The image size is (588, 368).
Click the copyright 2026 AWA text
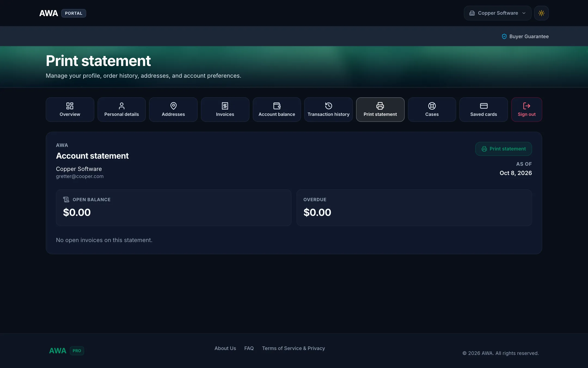(501, 353)
